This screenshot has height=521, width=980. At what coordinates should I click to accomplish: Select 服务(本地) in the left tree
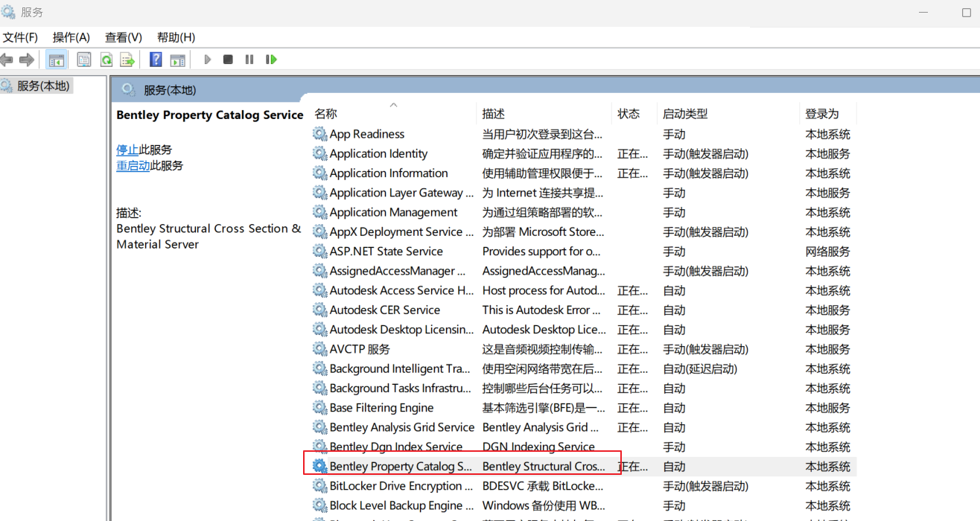43,86
